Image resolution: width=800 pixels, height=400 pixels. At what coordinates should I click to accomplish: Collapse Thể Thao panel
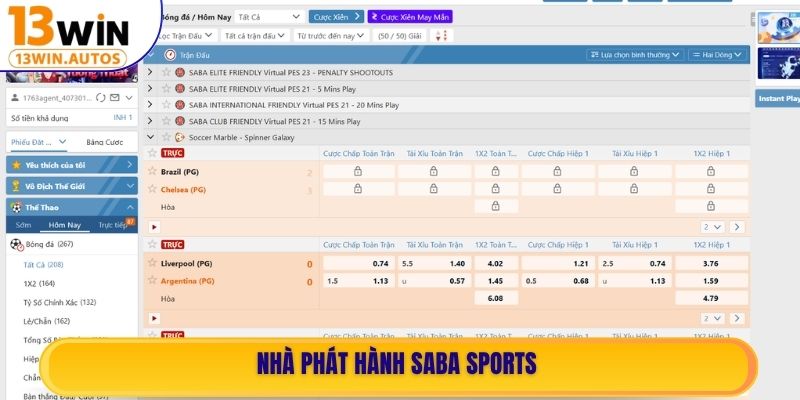(x=72, y=207)
